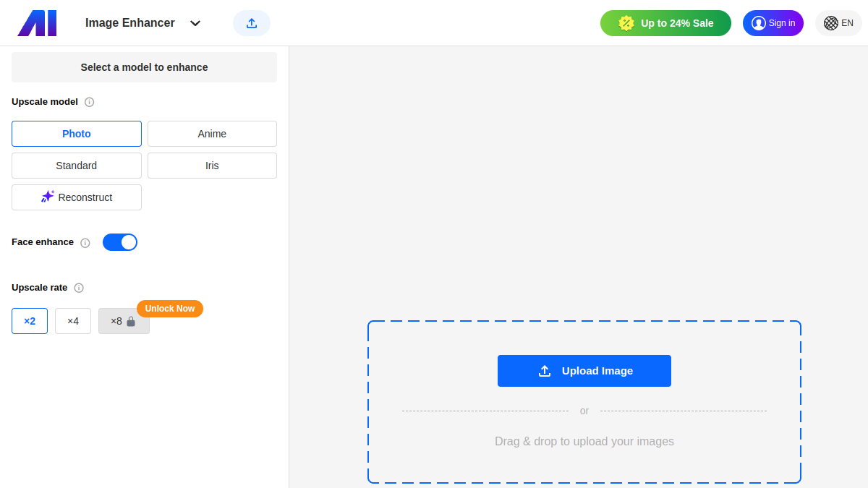
Task: Click the globe icon in the language selector
Action: pyautogui.click(x=831, y=23)
